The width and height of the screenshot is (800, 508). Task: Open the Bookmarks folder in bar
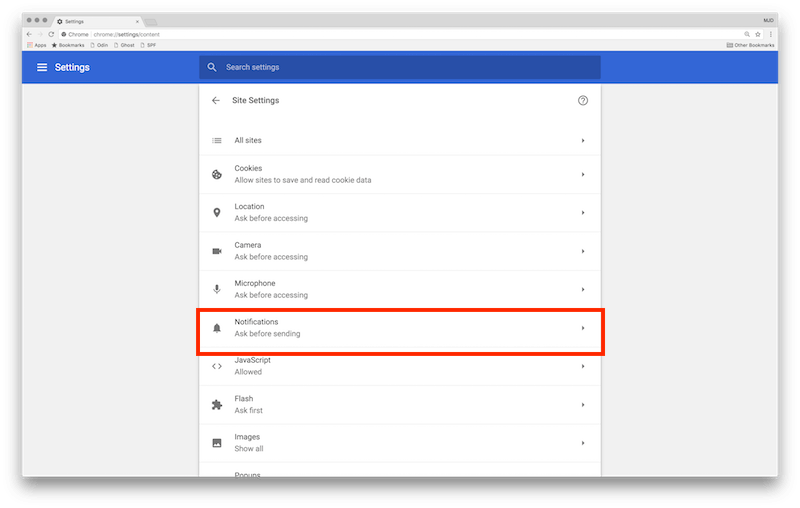68,45
